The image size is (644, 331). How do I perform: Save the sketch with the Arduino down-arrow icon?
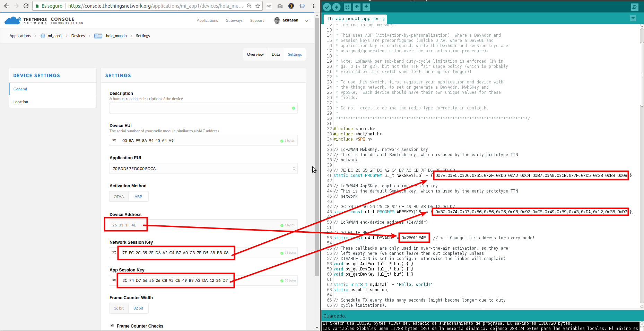(x=366, y=7)
